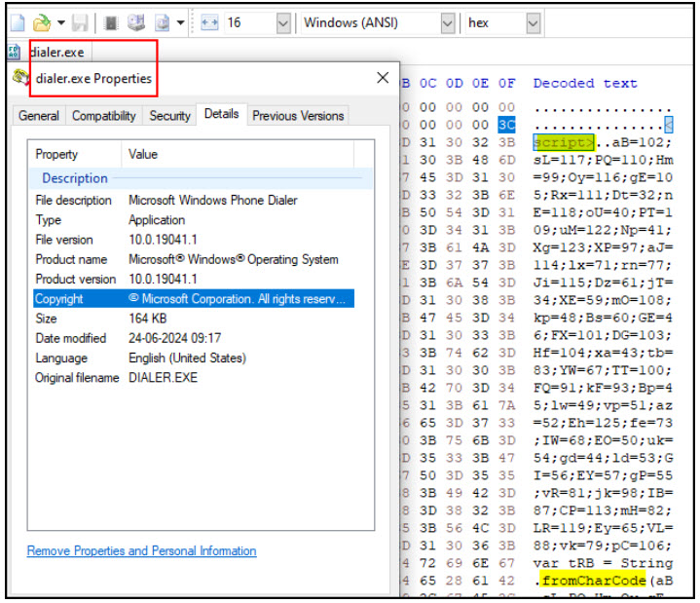Click decoded text line Xg=123;XP=97;aJ=
The width and height of the screenshot is (700, 603).
[603, 247]
